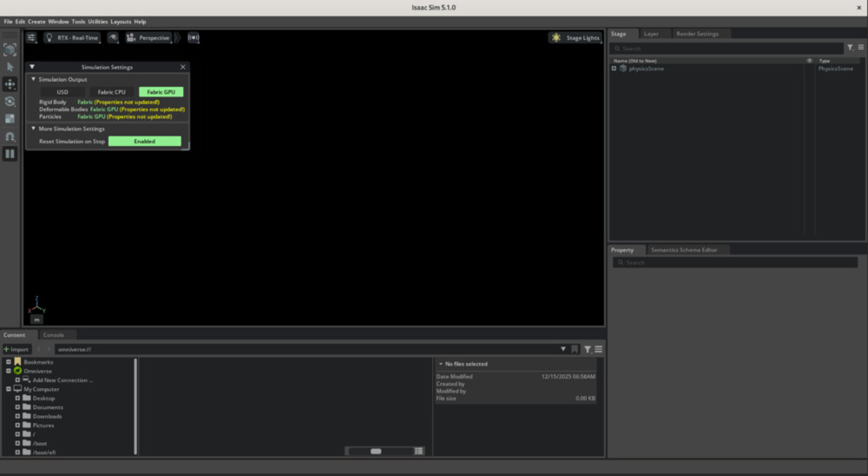868x476 pixels.
Task: Switch to the Render Settings tab
Action: tap(697, 34)
